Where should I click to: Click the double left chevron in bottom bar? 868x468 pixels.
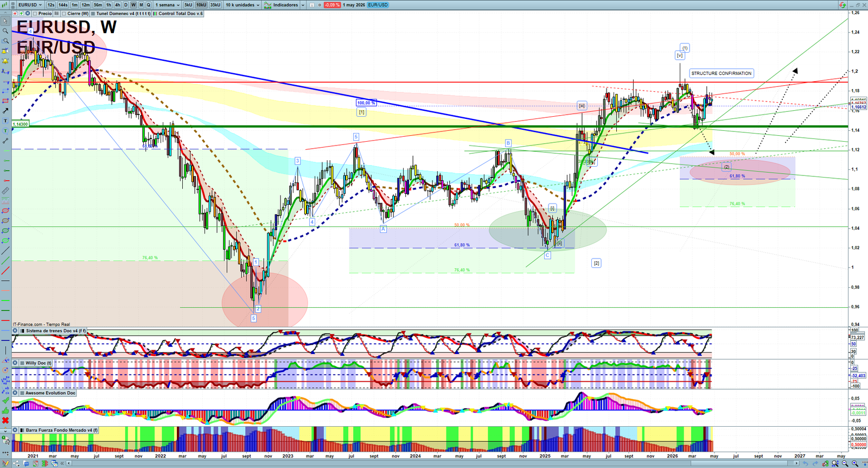pos(62,463)
